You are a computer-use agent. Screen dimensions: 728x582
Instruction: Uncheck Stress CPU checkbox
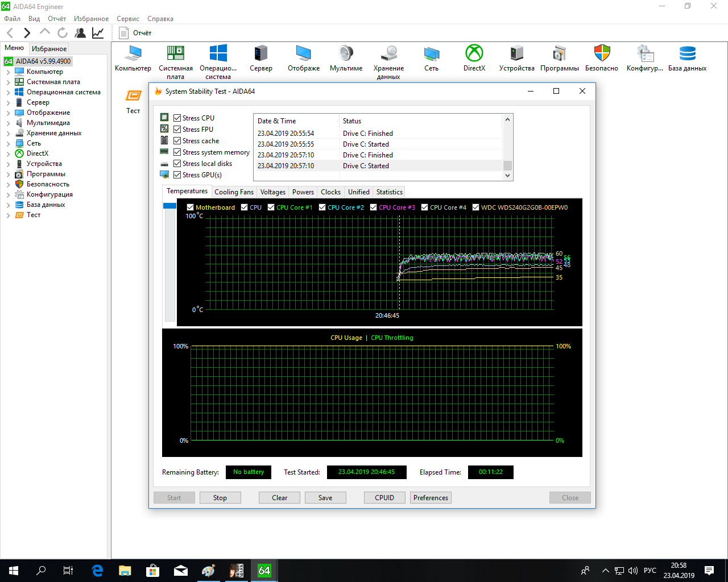click(x=177, y=118)
